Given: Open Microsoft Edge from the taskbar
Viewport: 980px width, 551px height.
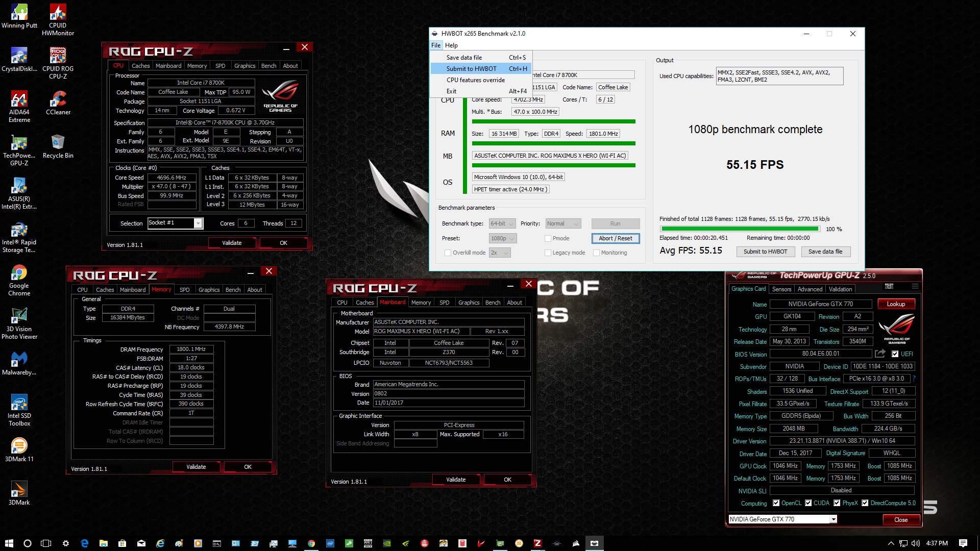Looking at the screenshot, I should pyautogui.click(x=84, y=543).
